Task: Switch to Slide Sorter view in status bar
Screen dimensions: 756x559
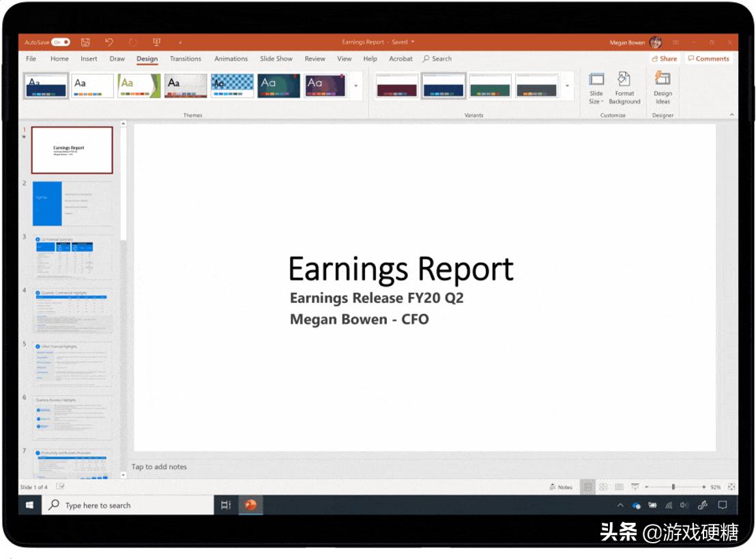Action: [603, 486]
